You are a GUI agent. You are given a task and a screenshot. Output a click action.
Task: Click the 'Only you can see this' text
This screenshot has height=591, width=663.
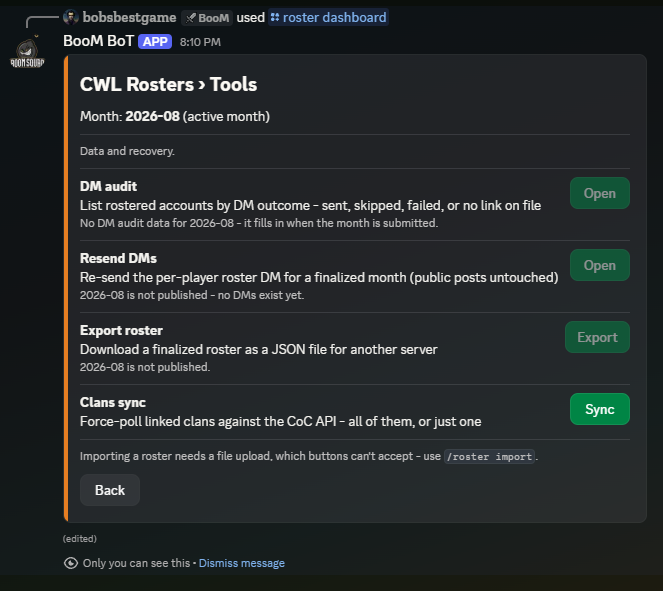(136, 563)
